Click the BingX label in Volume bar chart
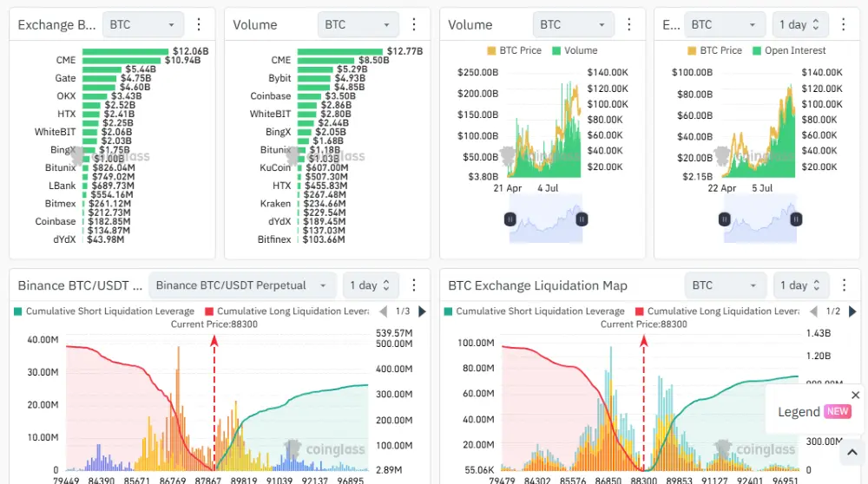Image resolution: width=868 pixels, height=484 pixels. point(278,132)
